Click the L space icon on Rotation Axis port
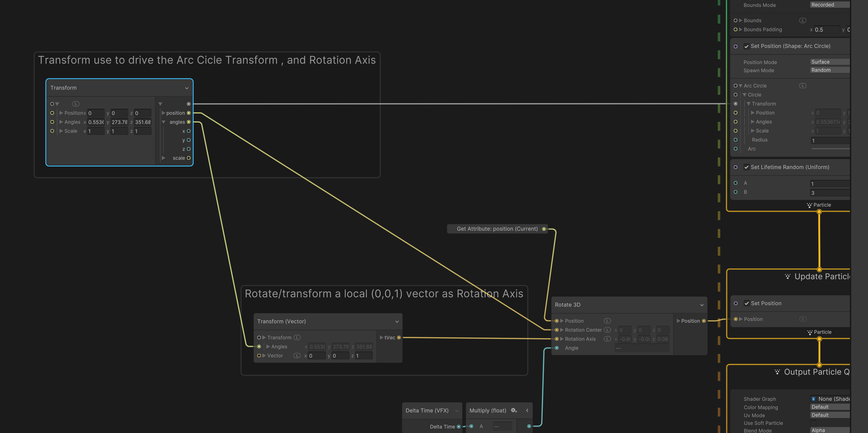868x433 pixels. tap(607, 339)
